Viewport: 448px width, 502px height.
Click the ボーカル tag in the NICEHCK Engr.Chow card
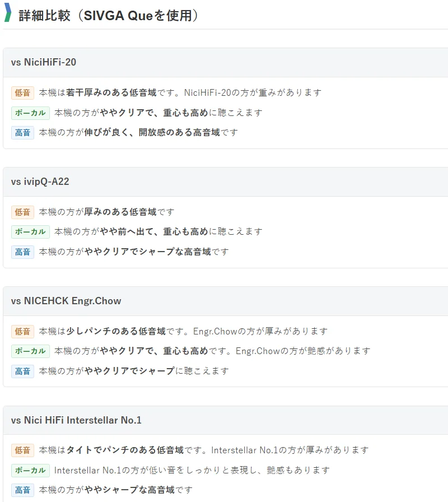[x=30, y=351]
